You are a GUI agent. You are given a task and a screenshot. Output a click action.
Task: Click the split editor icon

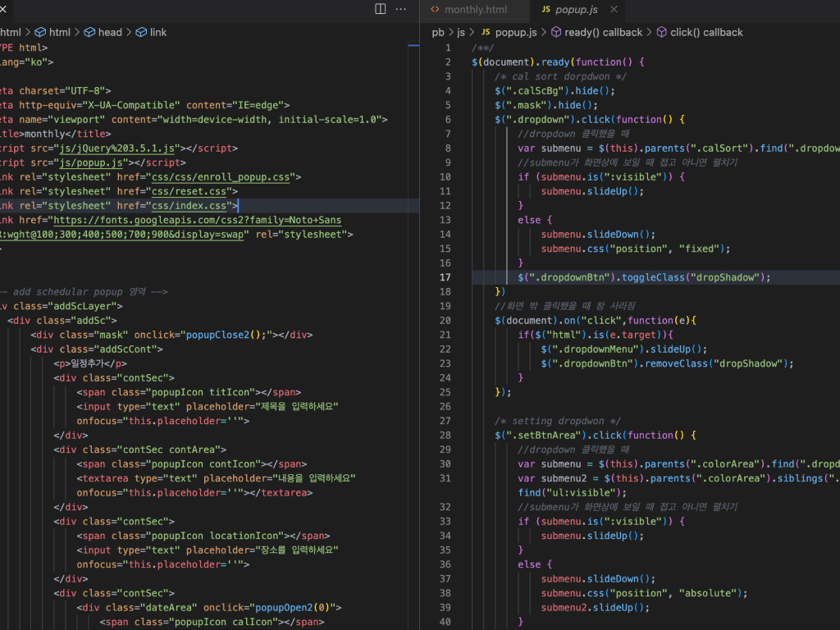point(379,8)
